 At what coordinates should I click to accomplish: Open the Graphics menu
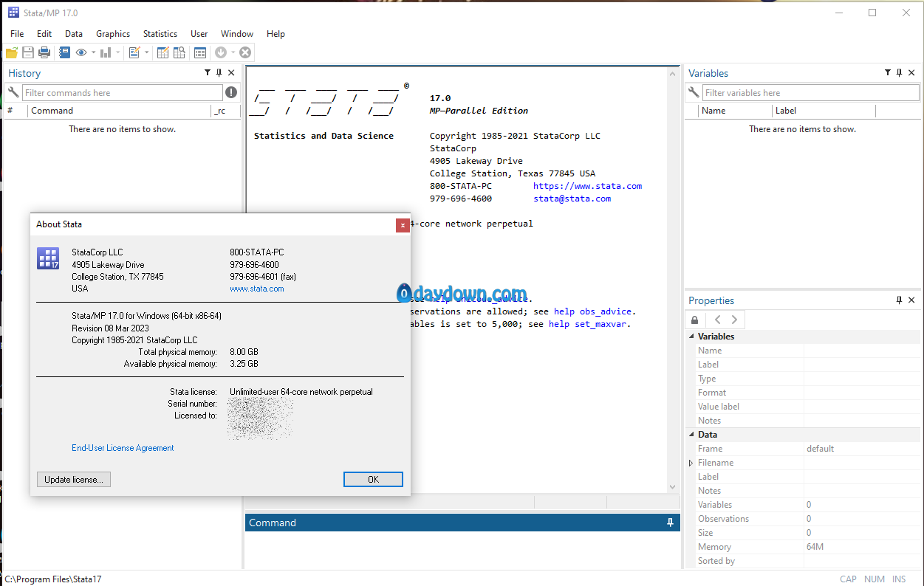tap(113, 34)
